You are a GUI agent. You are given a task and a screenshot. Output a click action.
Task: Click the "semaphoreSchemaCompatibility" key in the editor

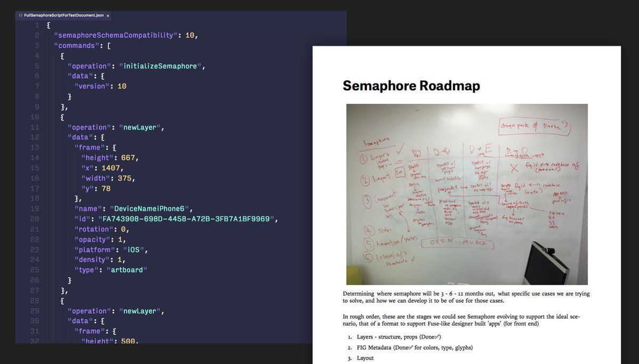click(x=116, y=35)
